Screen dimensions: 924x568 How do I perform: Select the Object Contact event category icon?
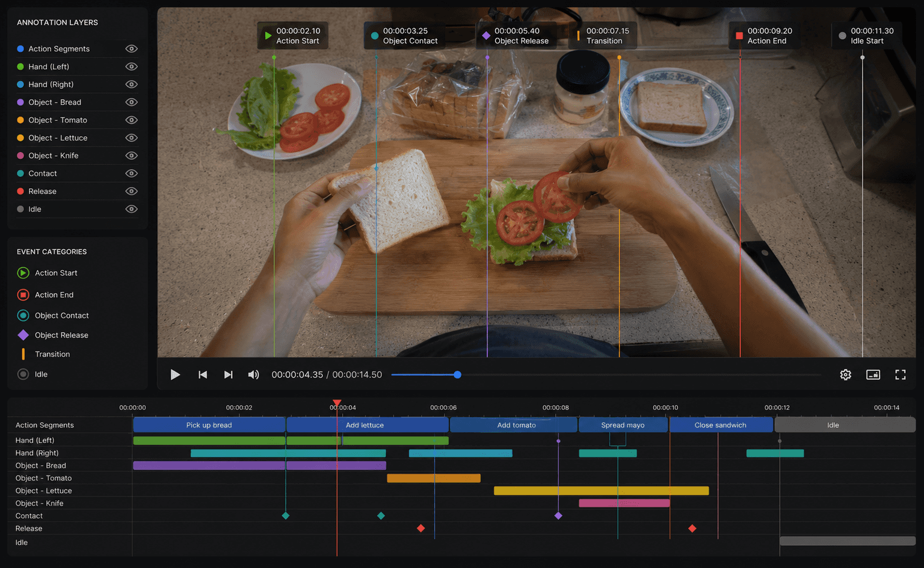coord(23,315)
